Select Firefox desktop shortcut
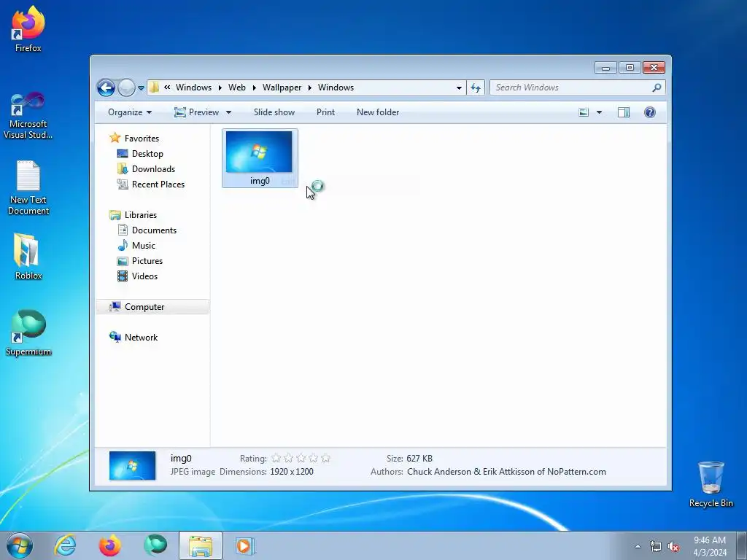 [28, 30]
